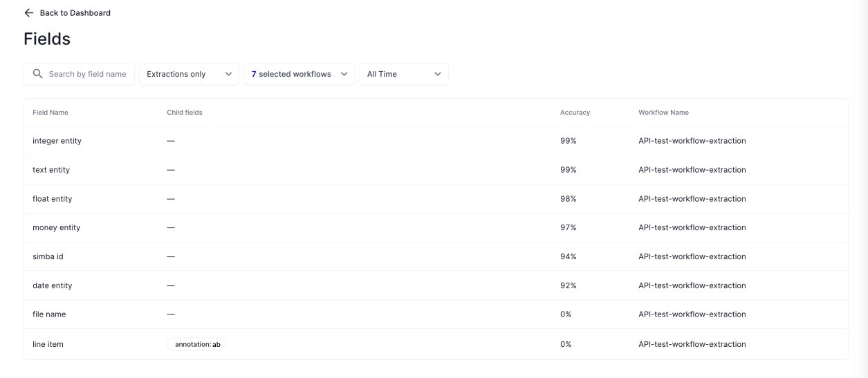Viewport: 868px width, 378px height.
Task: Click the All Time chevron arrow
Action: coord(438,74)
